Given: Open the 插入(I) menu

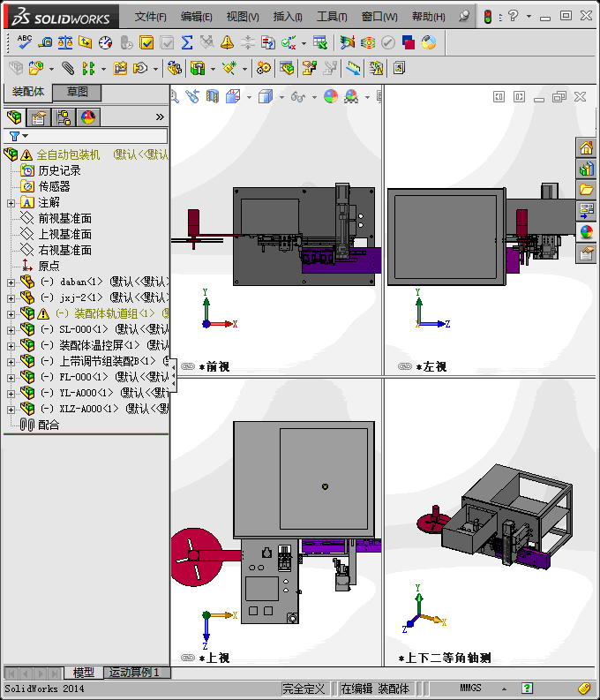Looking at the screenshot, I should click(288, 17).
